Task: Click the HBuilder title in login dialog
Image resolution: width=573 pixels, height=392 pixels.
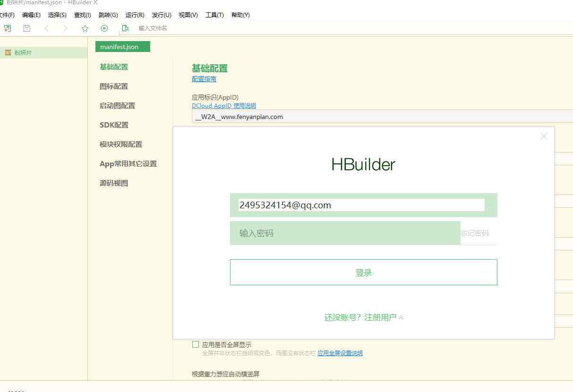Action: [x=363, y=164]
